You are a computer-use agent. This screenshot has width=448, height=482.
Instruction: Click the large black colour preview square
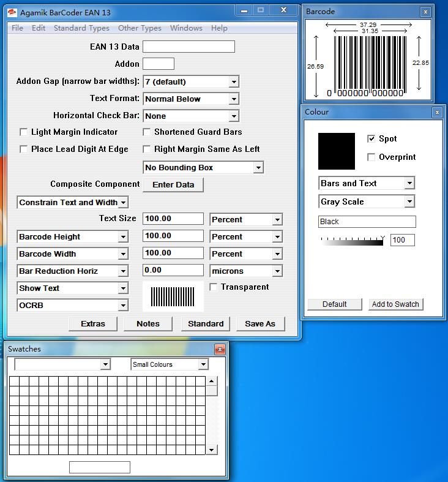click(337, 151)
